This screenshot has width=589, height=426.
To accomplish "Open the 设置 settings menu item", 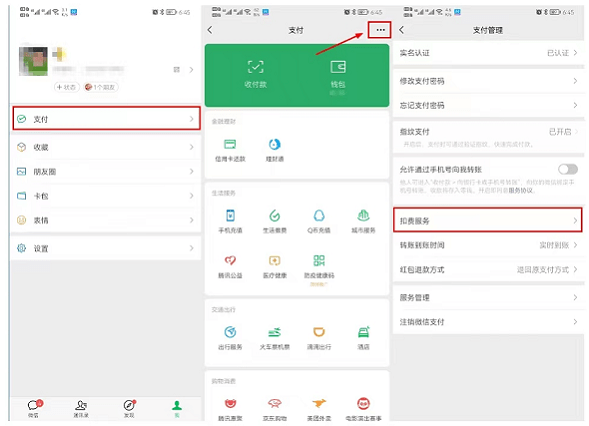I will [x=106, y=248].
